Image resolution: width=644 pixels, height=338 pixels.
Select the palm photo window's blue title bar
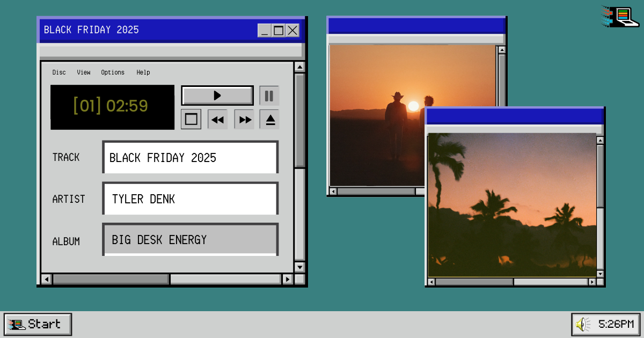[515, 116]
